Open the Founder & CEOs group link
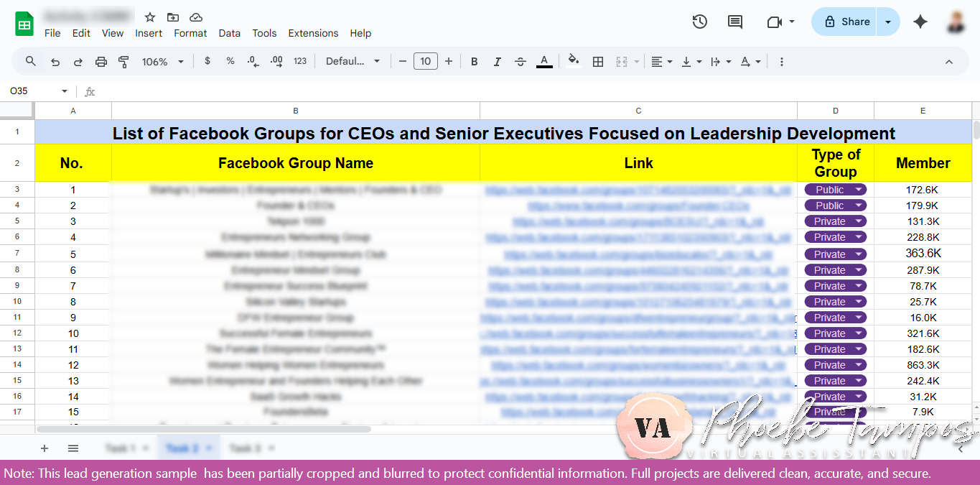The image size is (980, 485). pyautogui.click(x=638, y=205)
